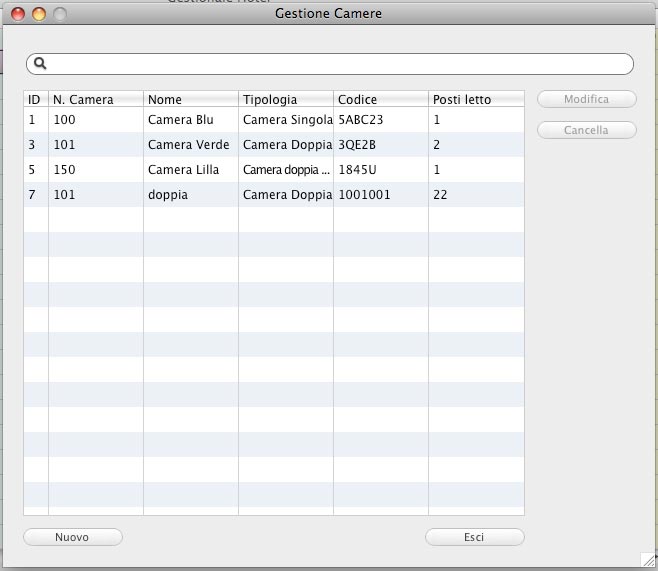This screenshot has height=571, width=658.
Task: Minimize the Gestione Camere window
Action: point(39,14)
